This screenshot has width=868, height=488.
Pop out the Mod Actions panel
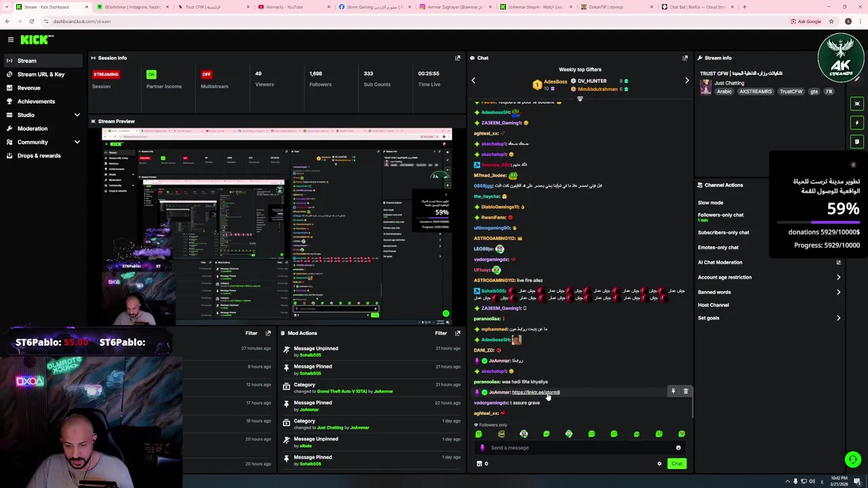[x=458, y=333]
